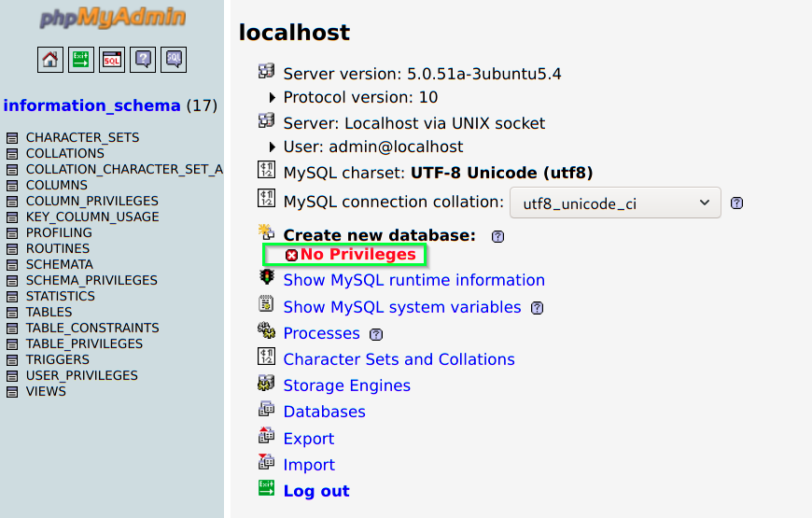Open the Import link
812x518 pixels.
pos(309,465)
